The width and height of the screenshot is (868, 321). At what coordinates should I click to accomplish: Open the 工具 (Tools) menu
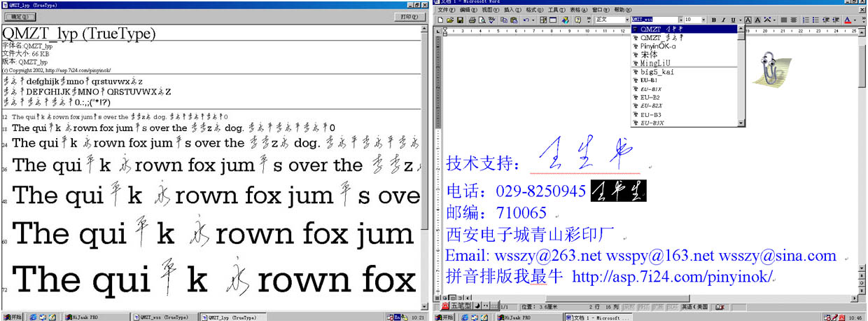click(x=556, y=10)
